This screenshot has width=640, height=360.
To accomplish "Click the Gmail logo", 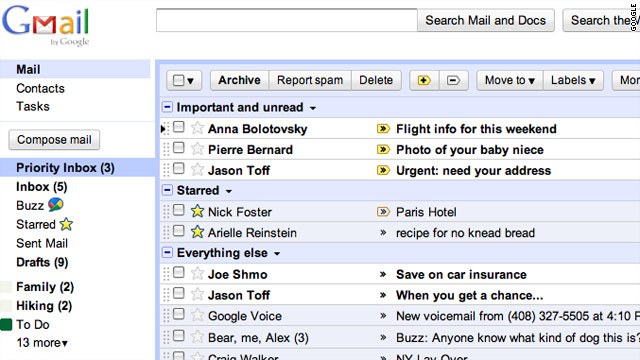I will (46, 25).
